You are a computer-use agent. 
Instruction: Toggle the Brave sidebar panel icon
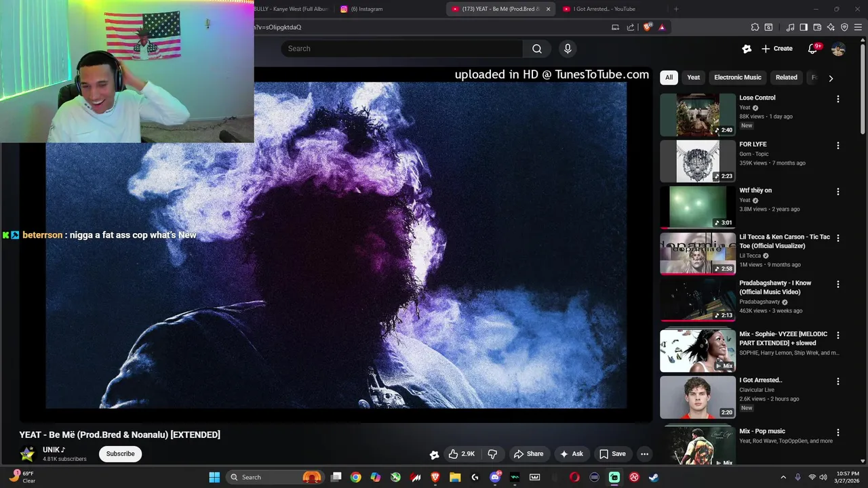(804, 27)
